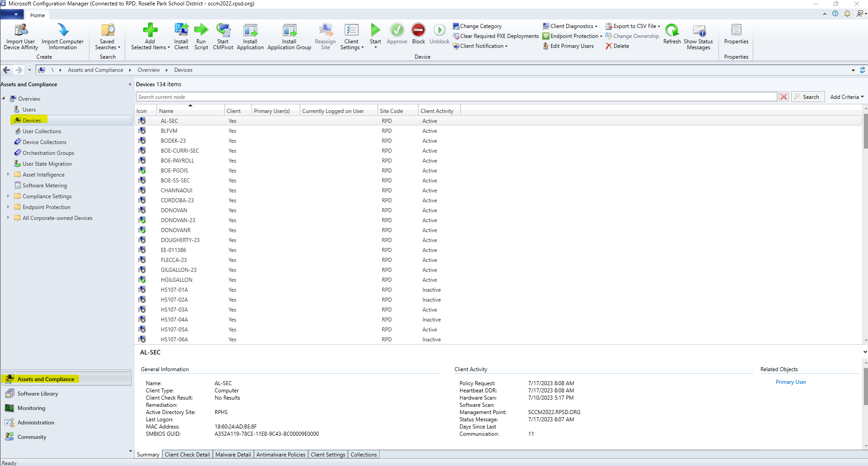The height and width of the screenshot is (466, 868).
Task: Click the Approve checkmark icon
Action: coord(397,30)
